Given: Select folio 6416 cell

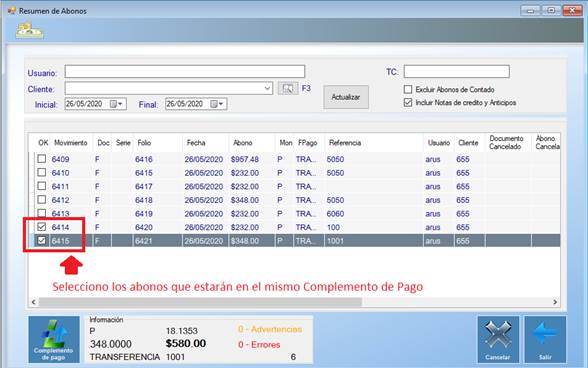Looking at the screenshot, I should (x=158, y=159).
